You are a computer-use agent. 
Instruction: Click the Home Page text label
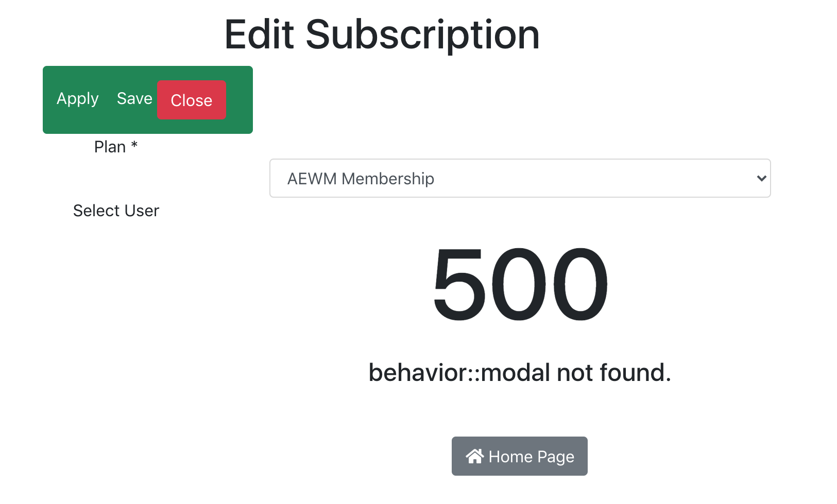pos(532,457)
